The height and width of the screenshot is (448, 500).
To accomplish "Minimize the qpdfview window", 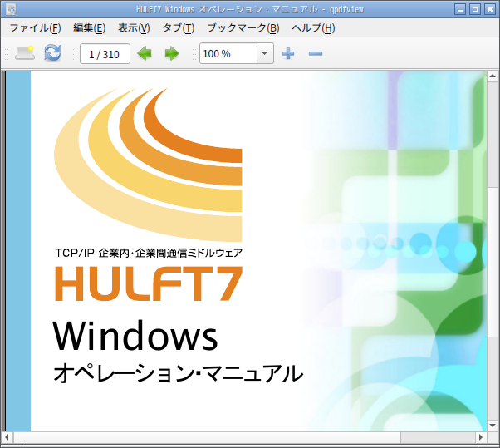I will [460, 9].
